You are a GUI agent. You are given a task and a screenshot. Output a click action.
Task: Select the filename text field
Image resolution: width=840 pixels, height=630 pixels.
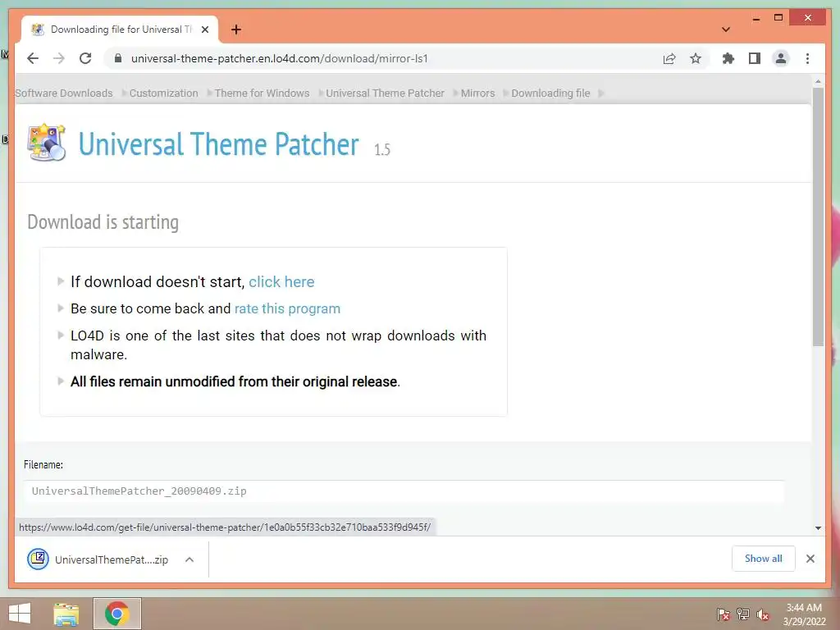[404, 491]
